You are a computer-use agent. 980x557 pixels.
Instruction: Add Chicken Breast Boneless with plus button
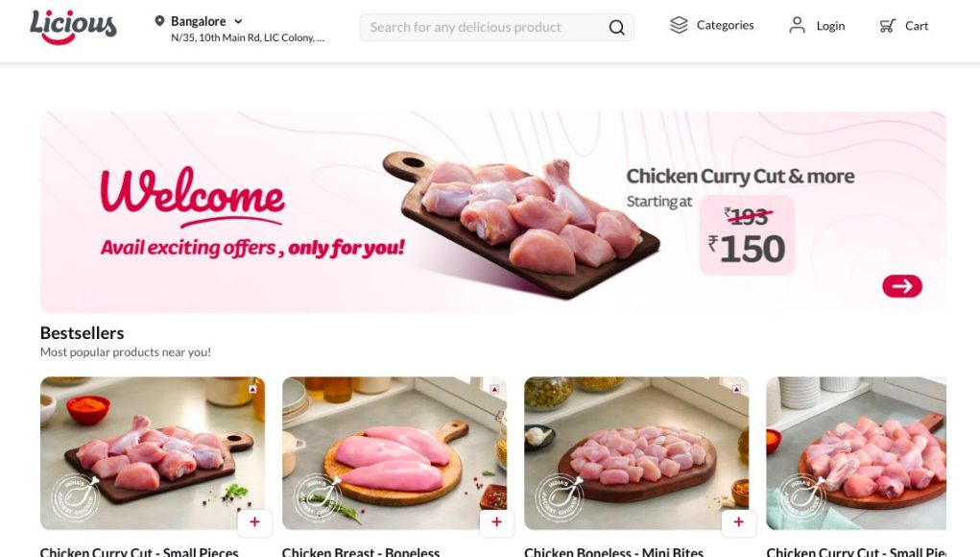pyautogui.click(x=496, y=522)
